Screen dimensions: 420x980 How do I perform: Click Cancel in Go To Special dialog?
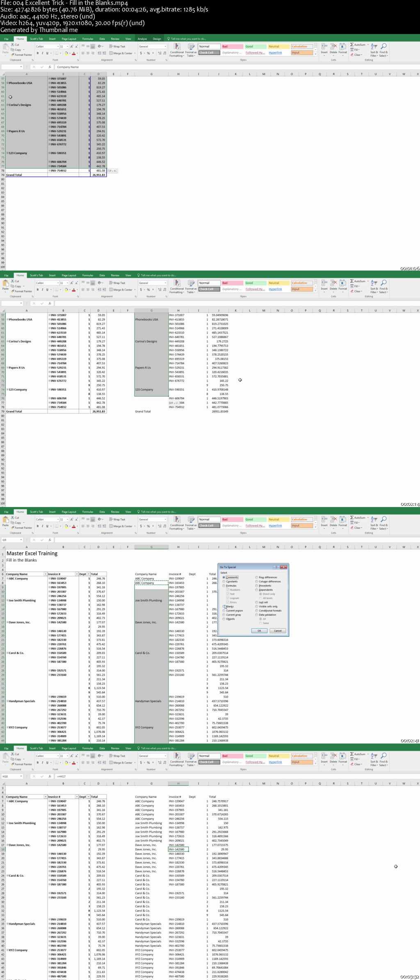278,631
